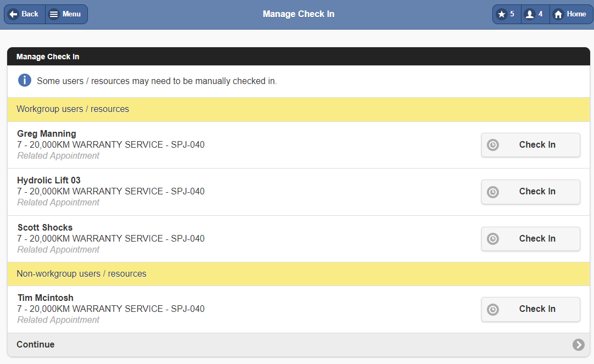Click clock icon in Greg Manning's row
The width and height of the screenshot is (594, 364).
point(493,145)
